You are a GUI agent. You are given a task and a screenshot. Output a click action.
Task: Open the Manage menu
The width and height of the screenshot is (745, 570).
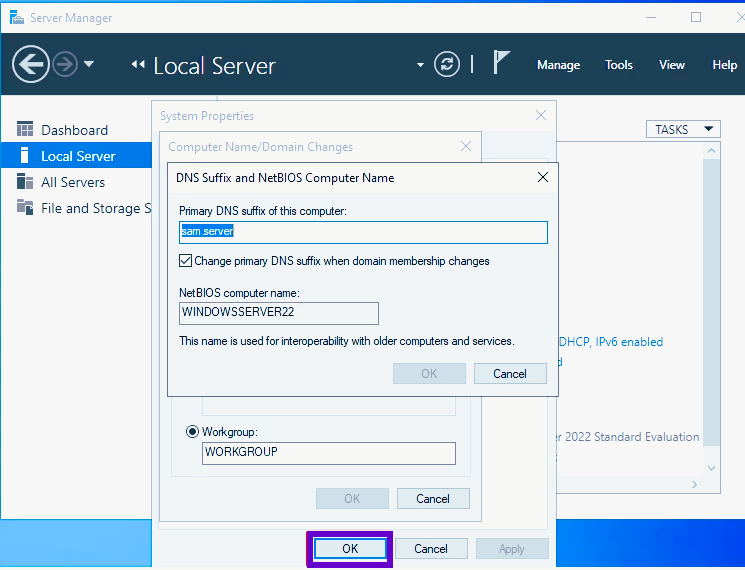[x=558, y=65]
